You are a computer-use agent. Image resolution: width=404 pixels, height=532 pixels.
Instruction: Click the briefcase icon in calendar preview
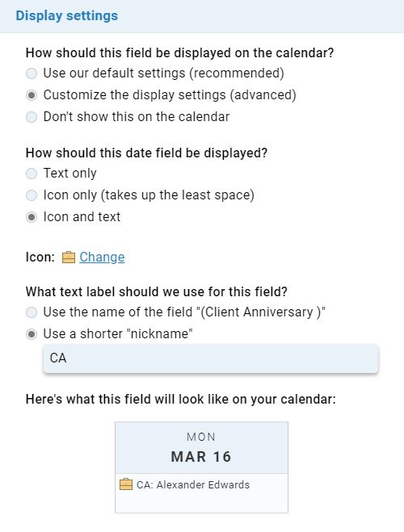126,484
